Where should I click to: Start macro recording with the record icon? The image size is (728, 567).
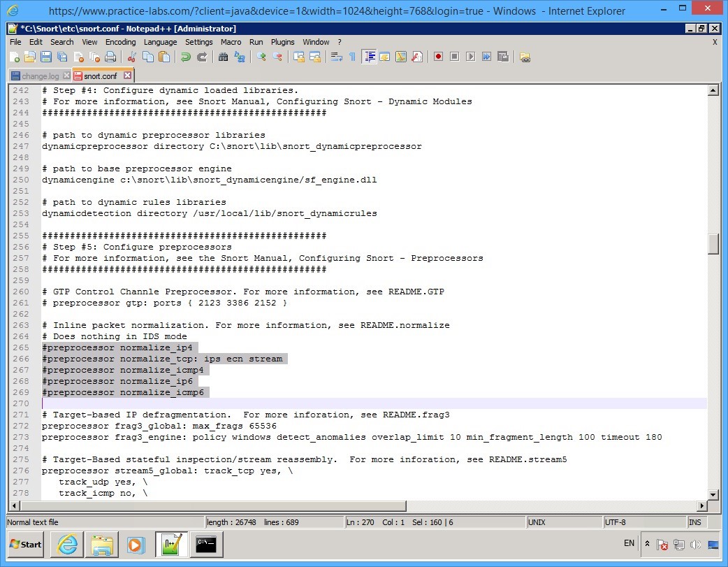pyautogui.click(x=438, y=57)
